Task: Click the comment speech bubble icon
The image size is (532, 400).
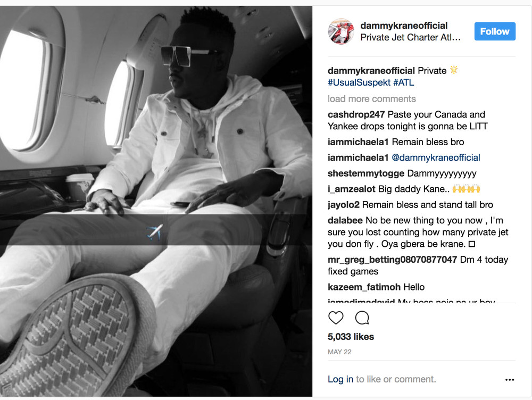Action: pos(362,318)
